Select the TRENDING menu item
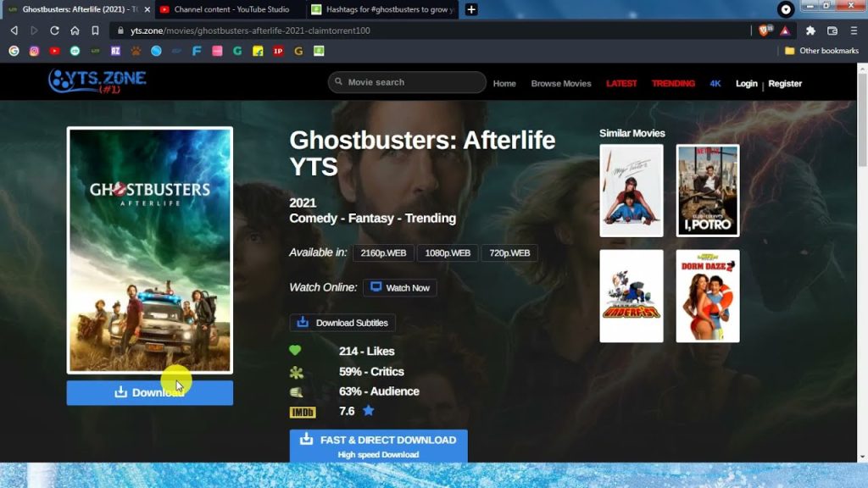Viewport: 868px width, 488px height. [674, 83]
